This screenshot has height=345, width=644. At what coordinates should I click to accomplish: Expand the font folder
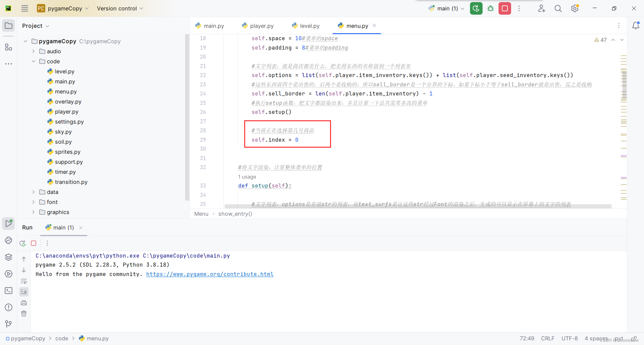tap(34, 202)
